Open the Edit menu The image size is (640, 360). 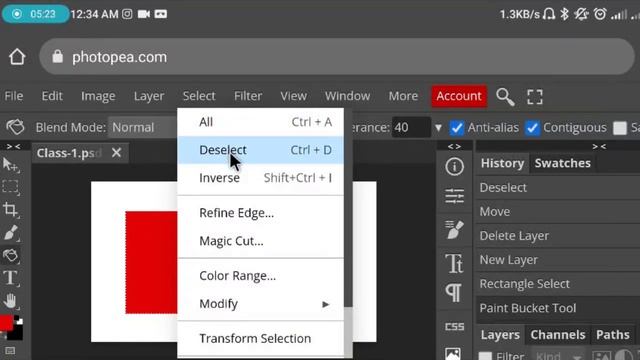(x=52, y=96)
